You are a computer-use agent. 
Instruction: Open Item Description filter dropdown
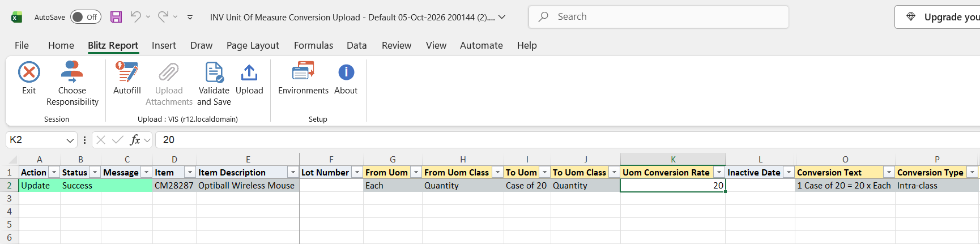tap(293, 172)
